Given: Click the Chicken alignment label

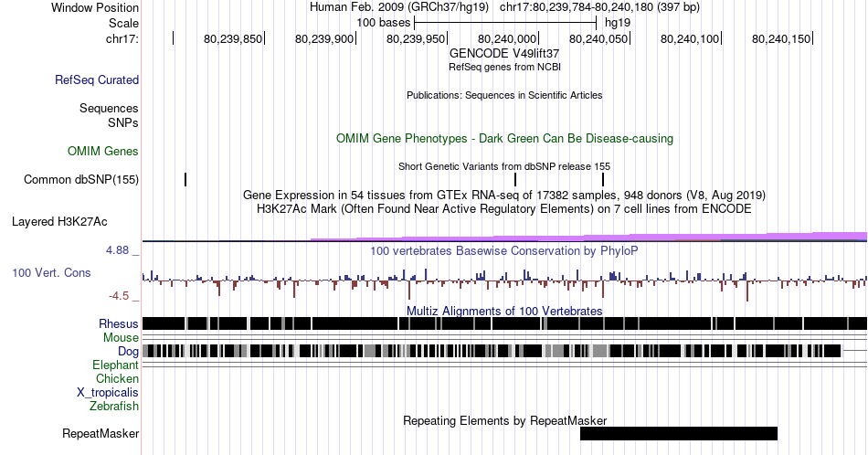Looking at the screenshot, I should coord(117,378).
